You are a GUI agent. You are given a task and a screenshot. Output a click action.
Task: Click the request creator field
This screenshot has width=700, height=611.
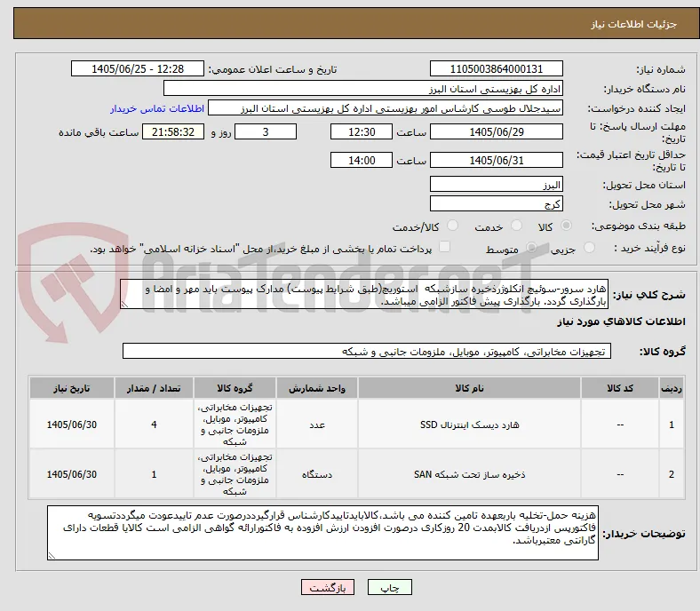coord(386,108)
